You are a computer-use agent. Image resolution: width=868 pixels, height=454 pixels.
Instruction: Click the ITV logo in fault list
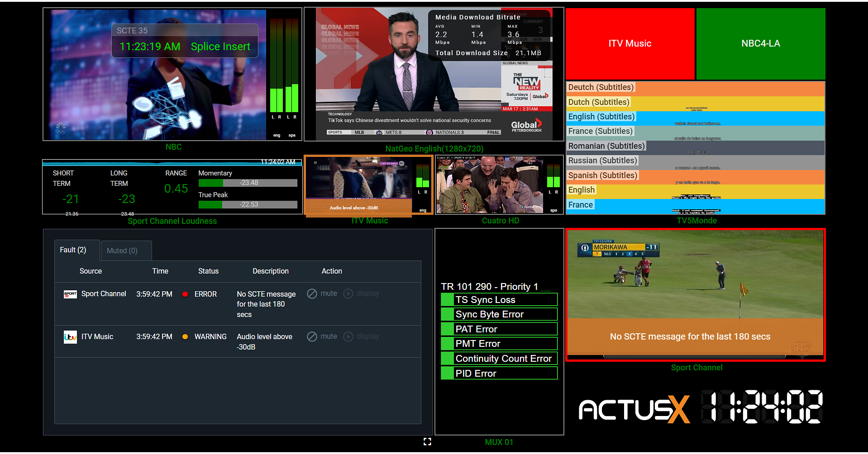click(x=70, y=337)
